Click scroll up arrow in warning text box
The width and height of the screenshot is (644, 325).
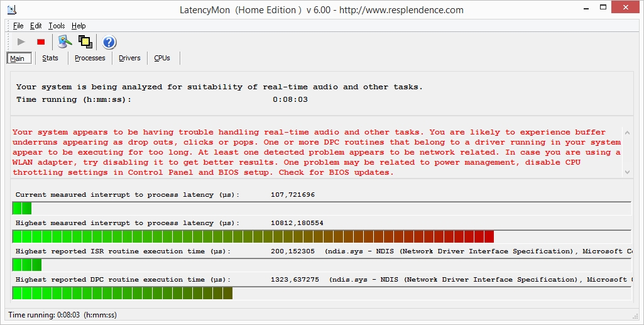tap(627, 132)
